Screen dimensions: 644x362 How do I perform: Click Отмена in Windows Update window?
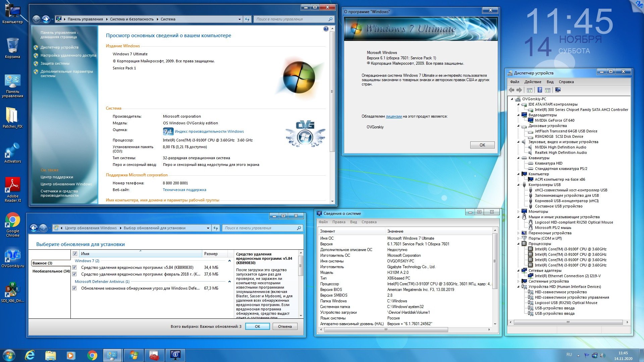pos(285,326)
